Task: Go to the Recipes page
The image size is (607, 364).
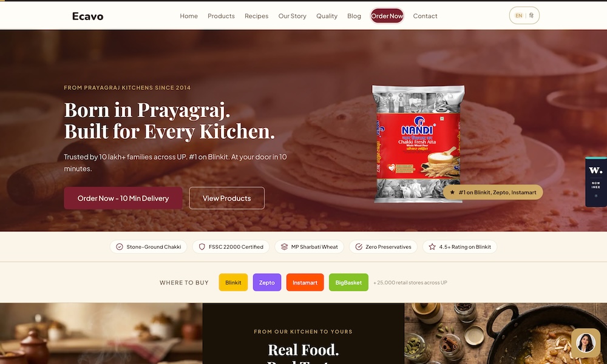Action: [x=256, y=16]
